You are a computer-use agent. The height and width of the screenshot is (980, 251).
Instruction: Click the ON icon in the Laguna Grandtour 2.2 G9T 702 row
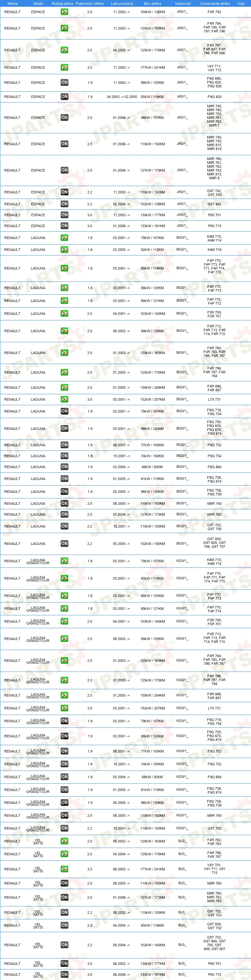click(64, 828)
